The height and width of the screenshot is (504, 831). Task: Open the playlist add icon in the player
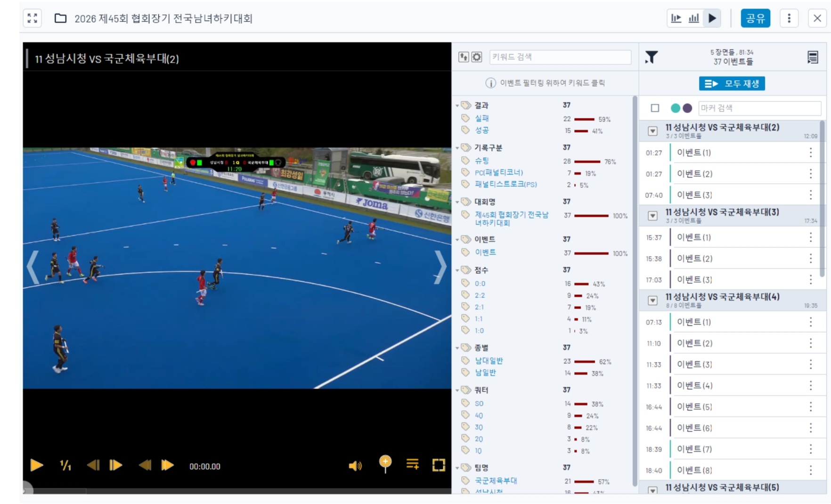click(412, 464)
